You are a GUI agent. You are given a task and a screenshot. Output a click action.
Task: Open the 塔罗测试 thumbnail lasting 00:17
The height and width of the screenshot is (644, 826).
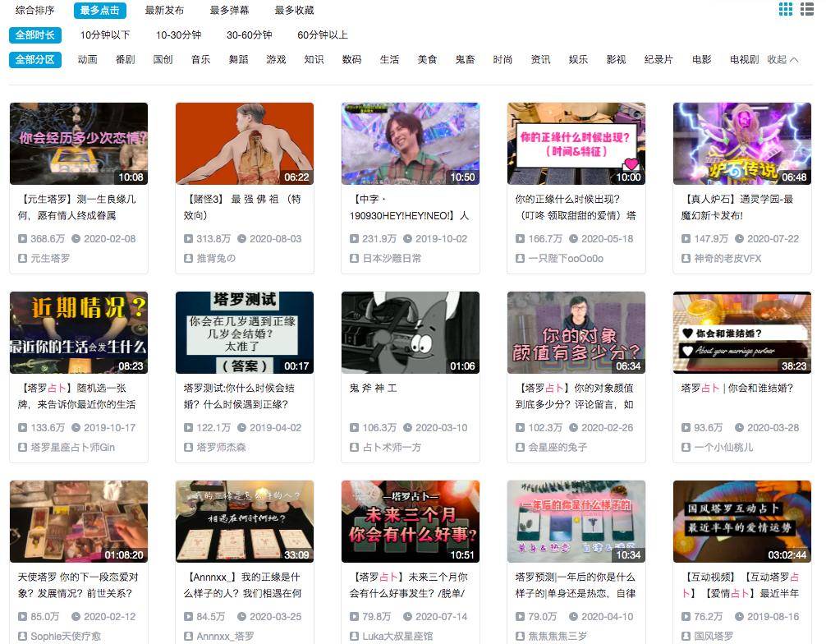(x=244, y=332)
